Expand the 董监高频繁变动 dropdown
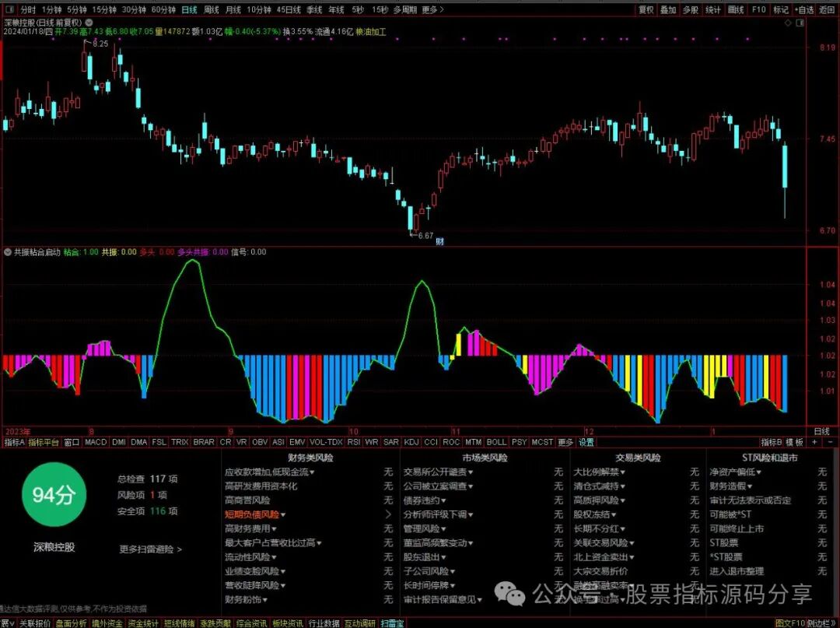Viewport: 840px width, 628px height. point(439,543)
